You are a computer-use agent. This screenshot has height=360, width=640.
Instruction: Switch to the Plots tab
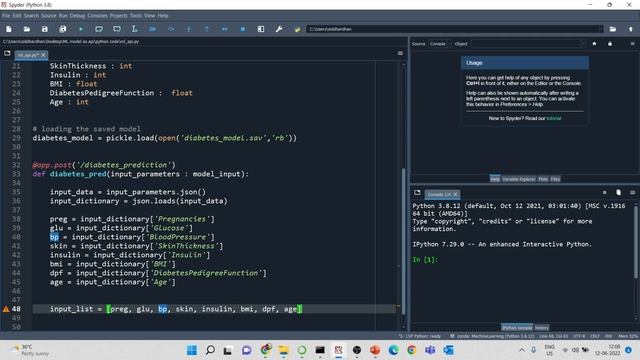[x=543, y=179]
